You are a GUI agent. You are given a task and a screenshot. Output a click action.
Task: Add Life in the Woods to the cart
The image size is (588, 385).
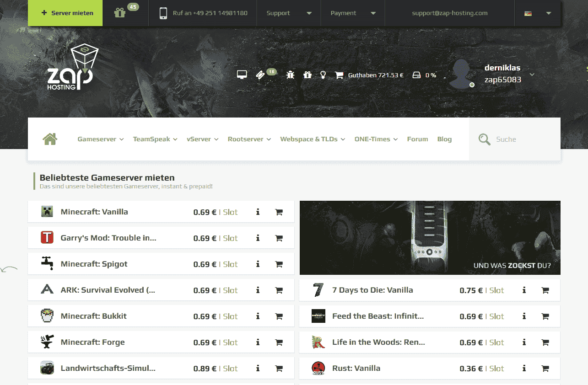[545, 342]
